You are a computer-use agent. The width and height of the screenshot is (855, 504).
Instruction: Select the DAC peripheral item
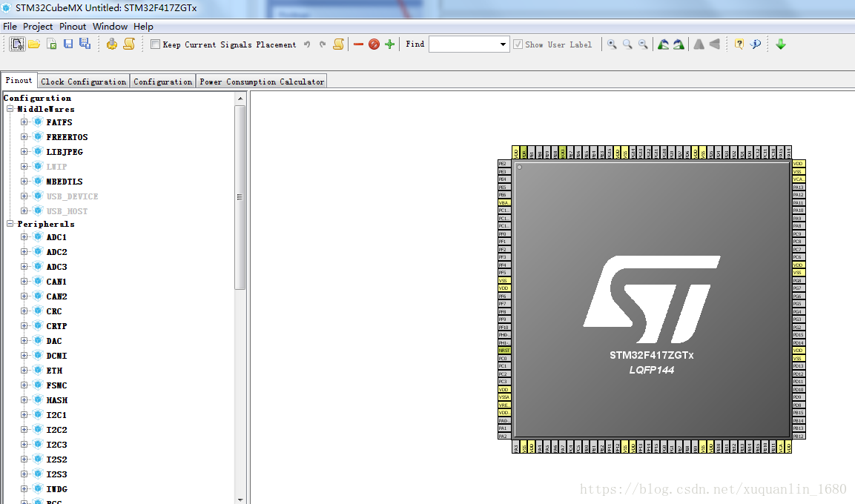tap(54, 340)
